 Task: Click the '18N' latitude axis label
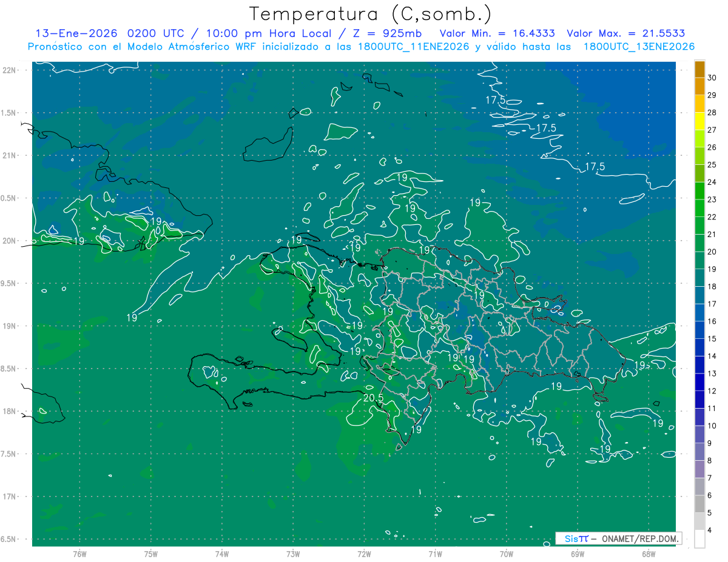(x=10, y=411)
